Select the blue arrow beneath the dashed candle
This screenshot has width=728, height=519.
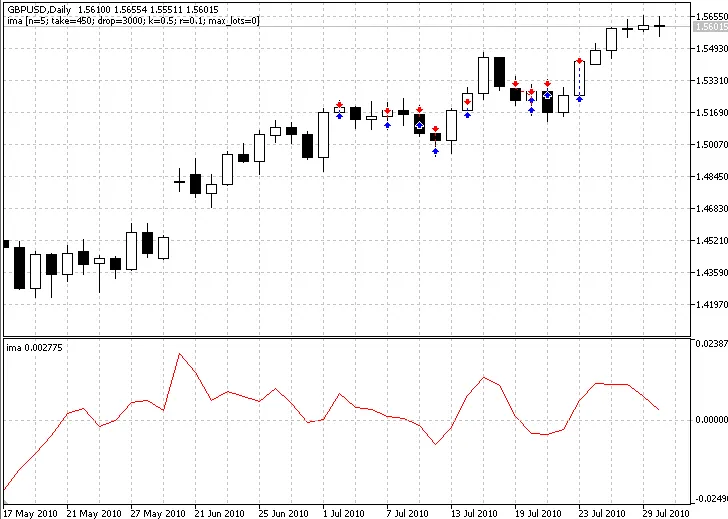pyautogui.click(x=580, y=99)
